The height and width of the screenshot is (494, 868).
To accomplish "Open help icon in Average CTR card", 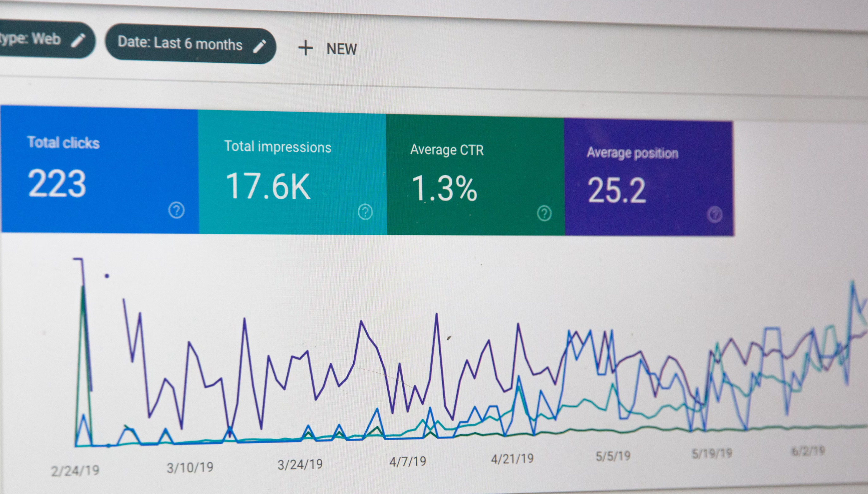I will pyautogui.click(x=544, y=213).
